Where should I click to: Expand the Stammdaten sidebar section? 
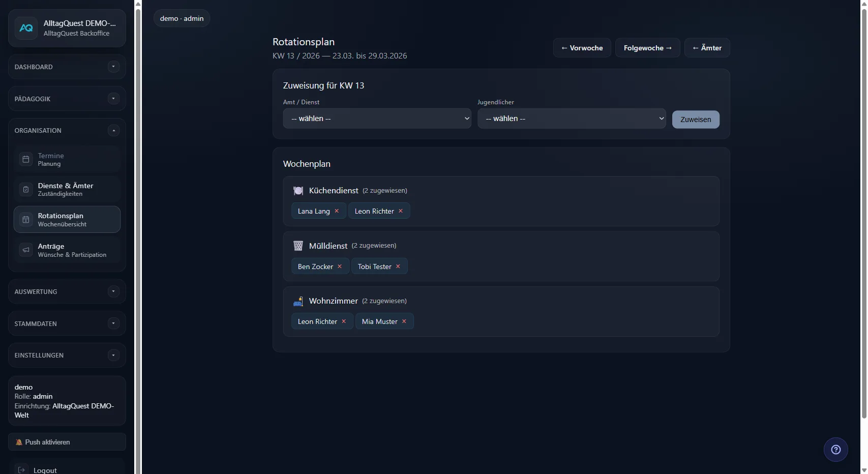coord(113,323)
